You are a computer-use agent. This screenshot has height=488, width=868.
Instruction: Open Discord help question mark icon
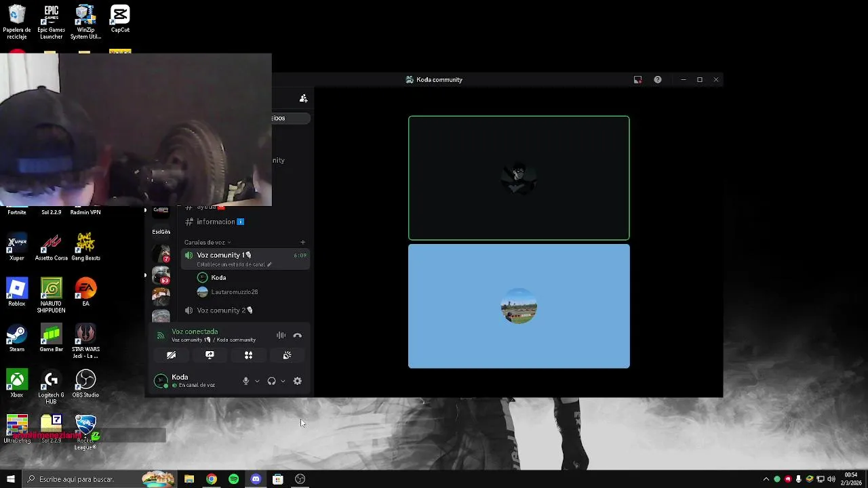tap(657, 79)
